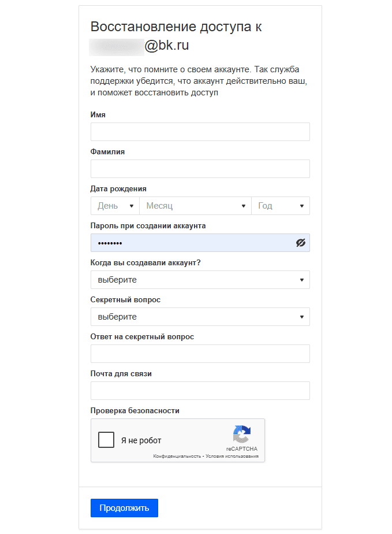Screen dimensions: 392x534
Task: Click the account creation password field
Action: pyautogui.click(x=191, y=243)
